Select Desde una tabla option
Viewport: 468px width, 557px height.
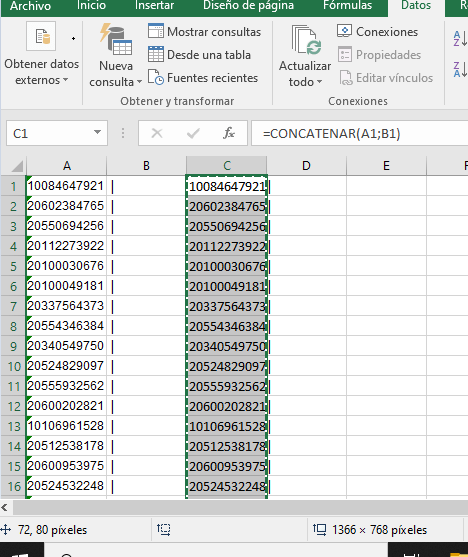pyautogui.click(x=199, y=55)
